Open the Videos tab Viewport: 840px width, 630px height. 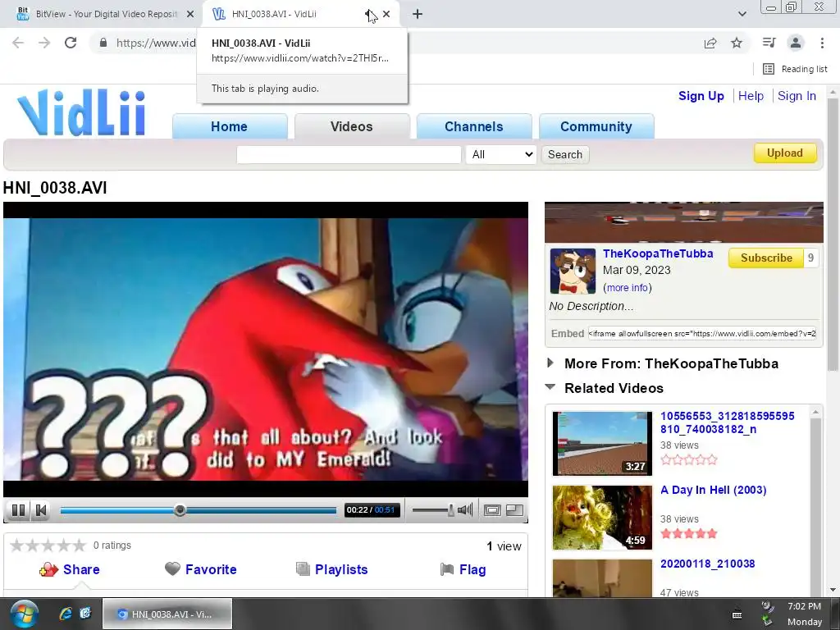coord(351,126)
